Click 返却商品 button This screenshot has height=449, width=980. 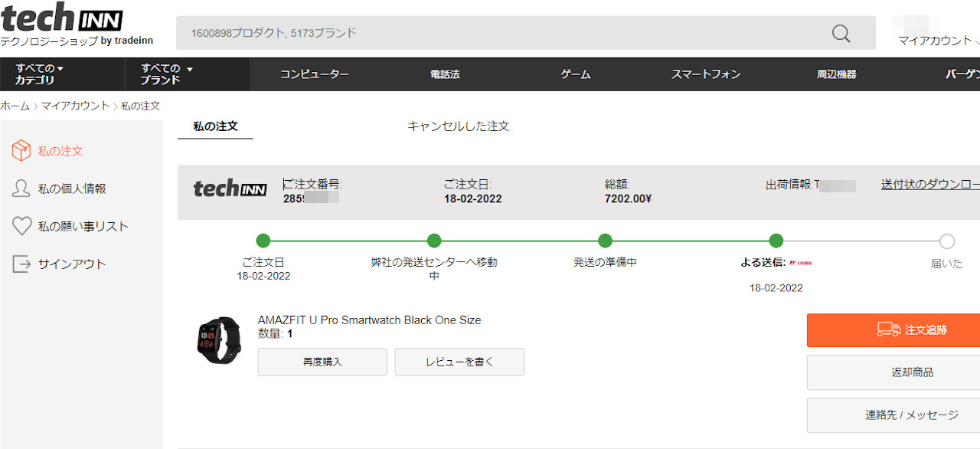coord(893,372)
